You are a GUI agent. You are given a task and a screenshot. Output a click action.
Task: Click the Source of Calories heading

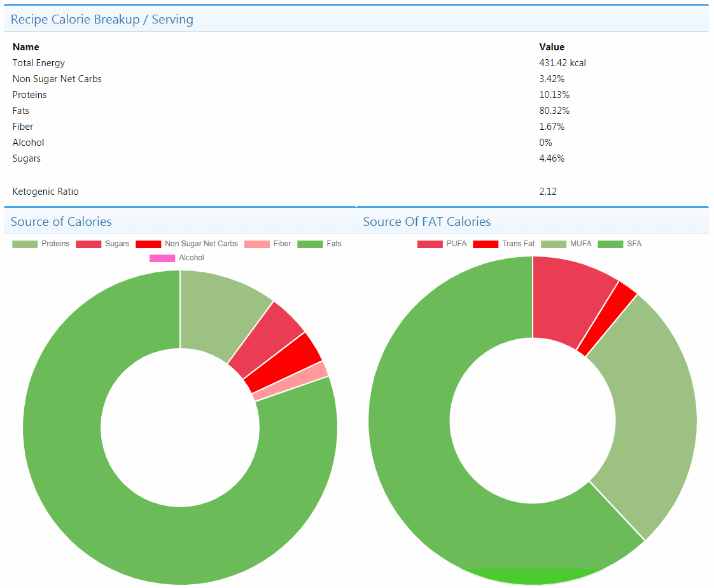coord(61,222)
